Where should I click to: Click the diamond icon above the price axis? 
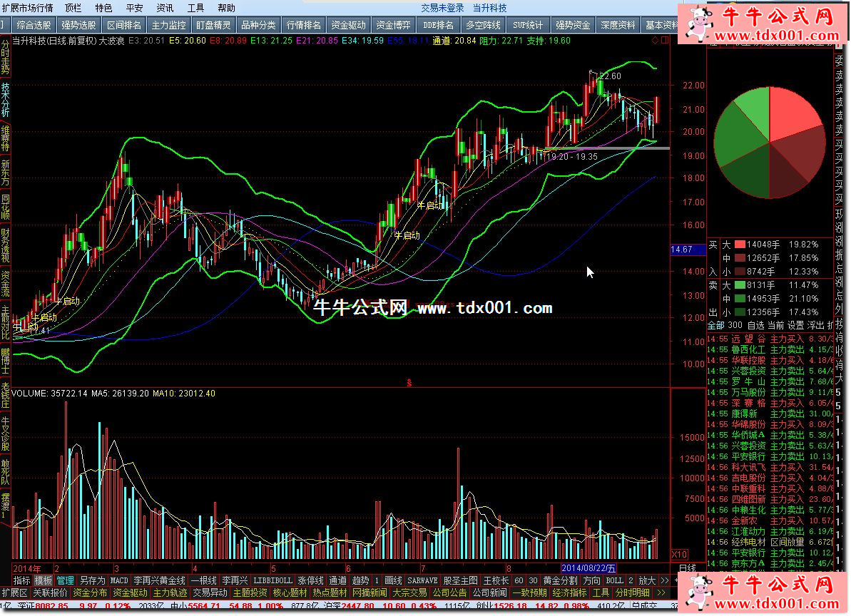[655, 41]
